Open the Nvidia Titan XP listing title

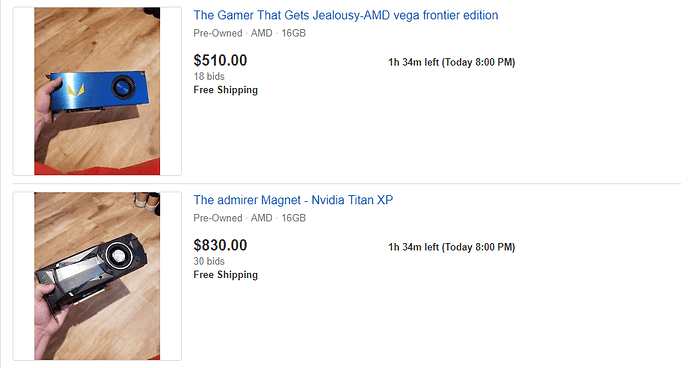click(293, 200)
